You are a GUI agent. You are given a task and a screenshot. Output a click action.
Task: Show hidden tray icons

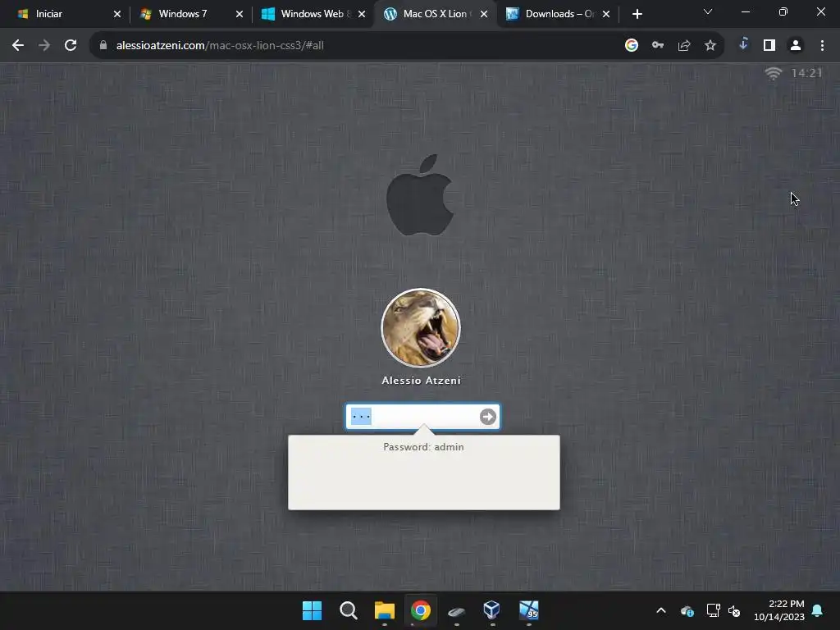(x=661, y=610)
